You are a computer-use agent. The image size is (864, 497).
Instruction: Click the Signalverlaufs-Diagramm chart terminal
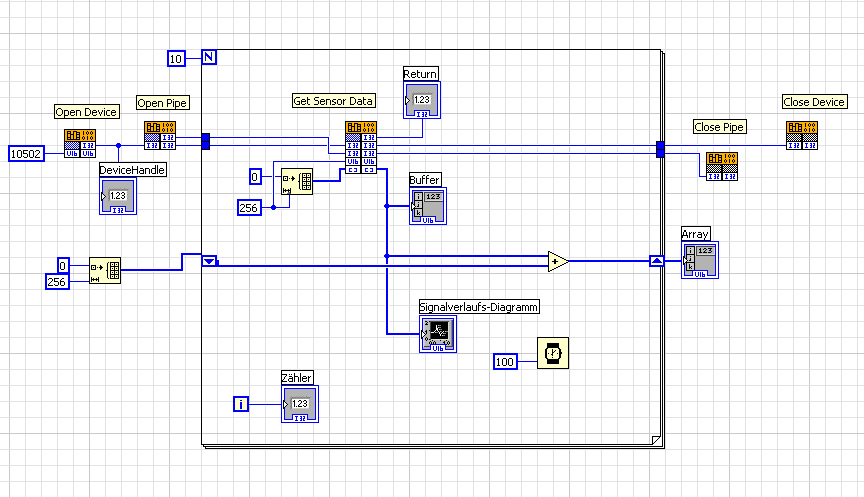point(438,334)
